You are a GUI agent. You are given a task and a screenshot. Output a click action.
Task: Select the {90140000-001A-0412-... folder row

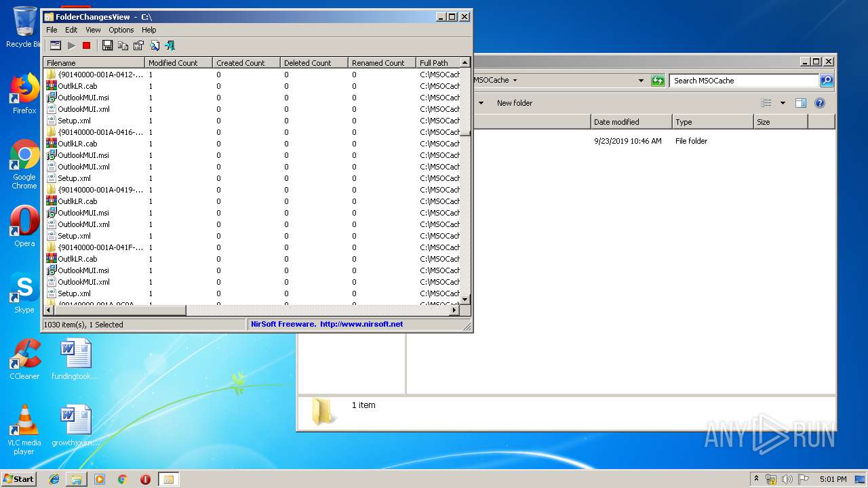tap(252, 75)
